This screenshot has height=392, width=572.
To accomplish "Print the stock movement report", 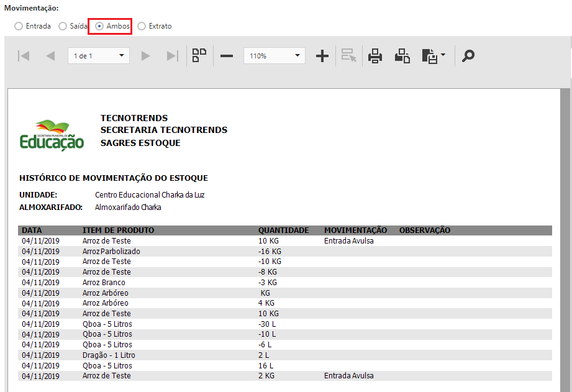I will (375, 56).
